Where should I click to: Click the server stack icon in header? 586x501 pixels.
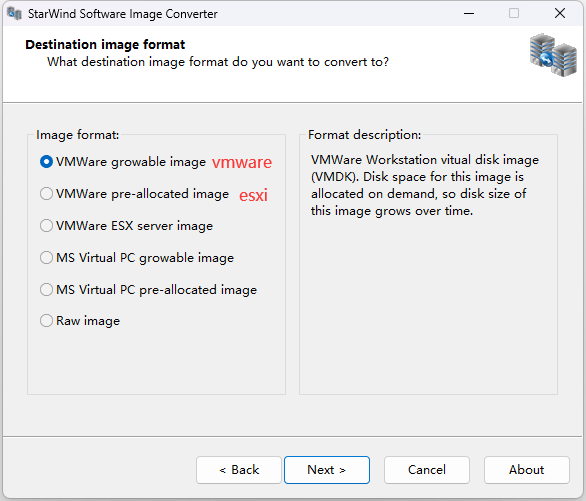[553, 55]
